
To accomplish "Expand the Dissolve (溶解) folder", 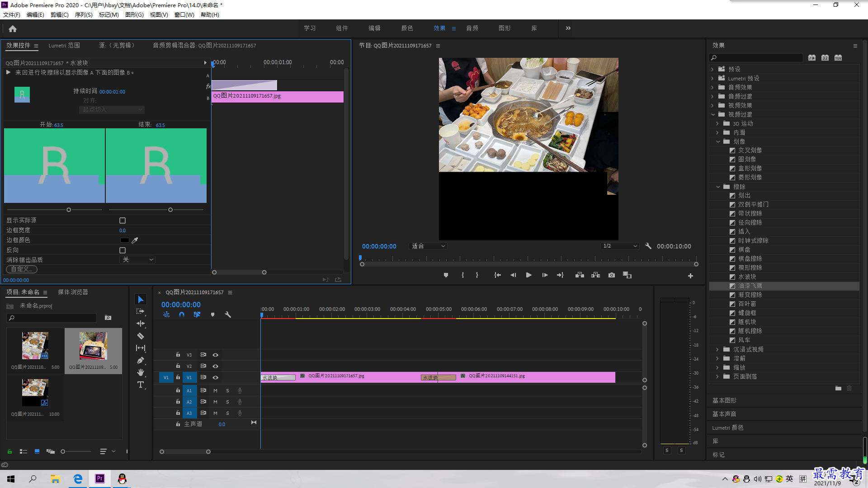I will [x=717, y=359].
